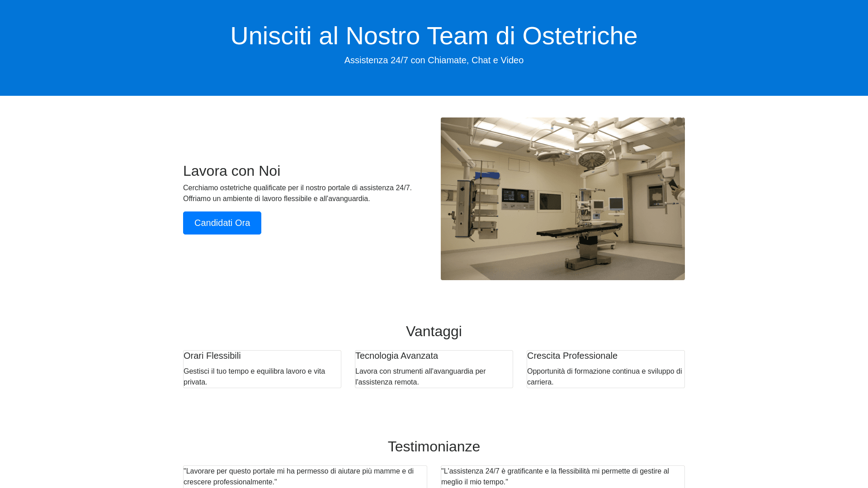Click the Orari Flessibili card title
The height and width of the screenshot is (488, 868).
[212, 356]
